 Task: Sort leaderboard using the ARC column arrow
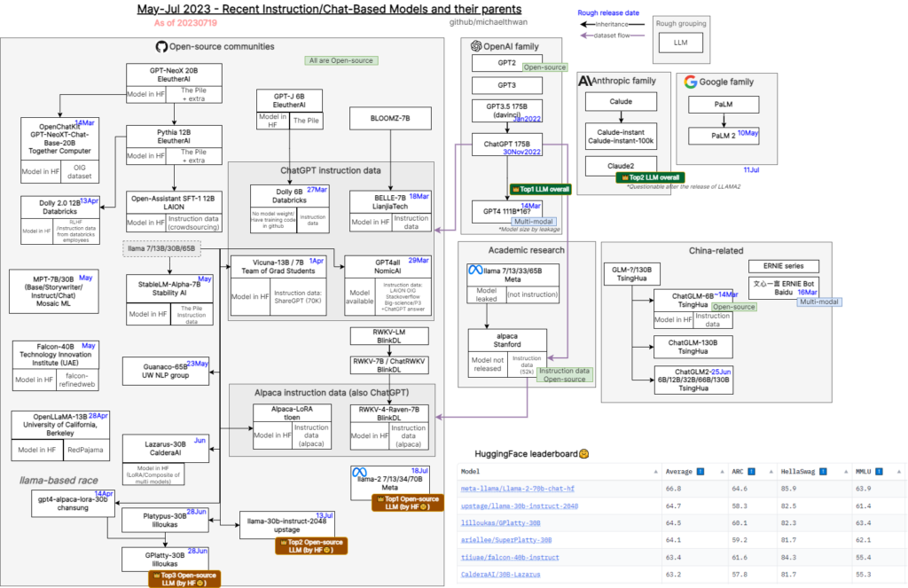[771, 472]
